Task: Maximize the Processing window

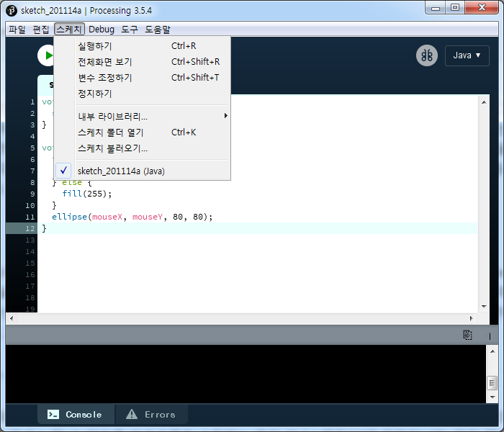Action: tap(454, 8)
